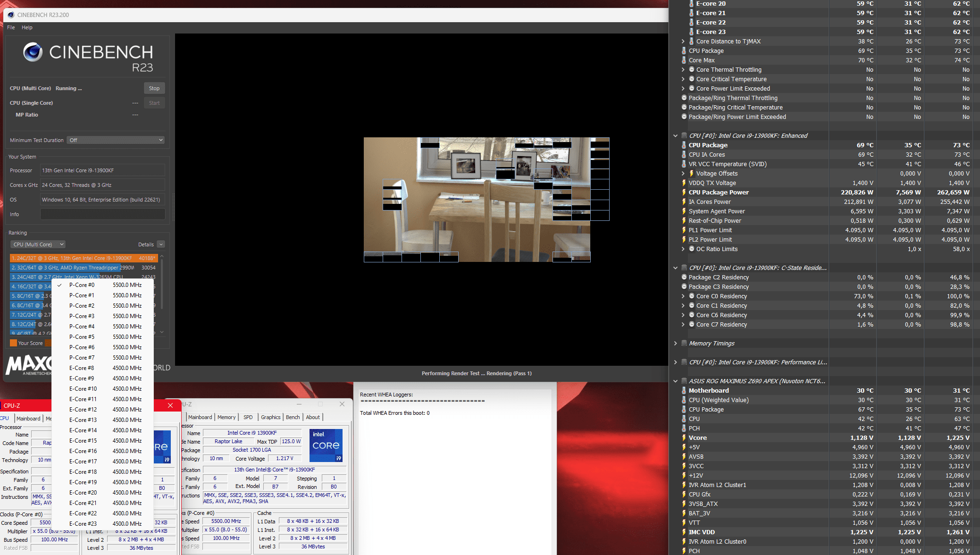This screenshot has width=980, height=555.
Task: Open the Help menu in Cinebench
Action: point(27,27)
